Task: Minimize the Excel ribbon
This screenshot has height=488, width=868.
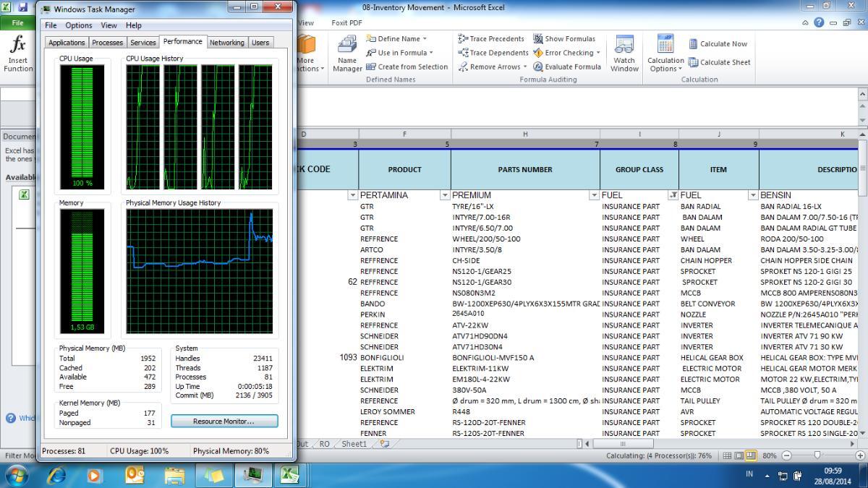Action: coord(806,22)
